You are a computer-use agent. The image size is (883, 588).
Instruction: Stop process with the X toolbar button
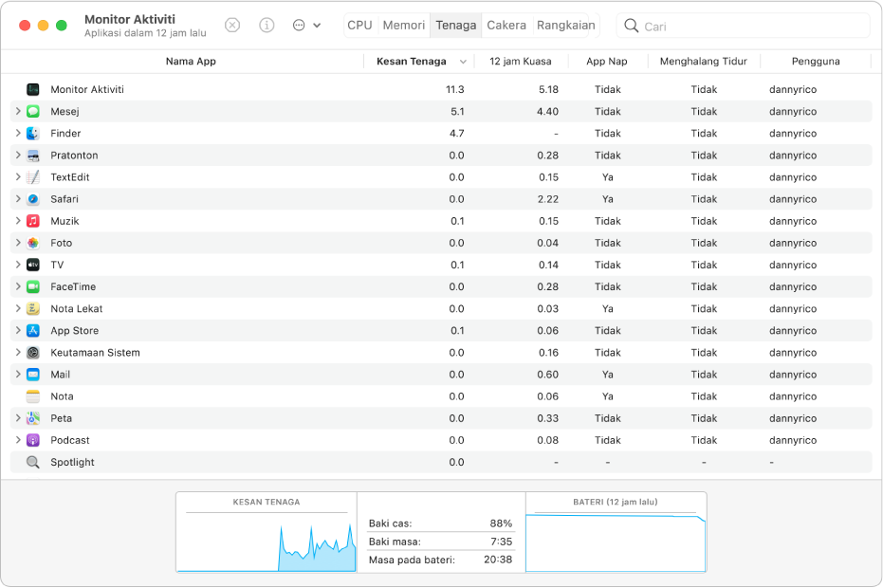point(232,26)
